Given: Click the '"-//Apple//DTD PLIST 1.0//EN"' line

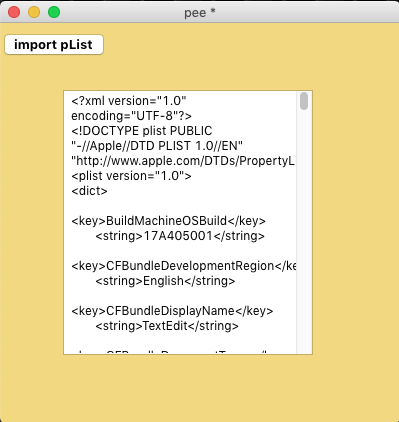Looking at the screenshot, I should [157, 146].
